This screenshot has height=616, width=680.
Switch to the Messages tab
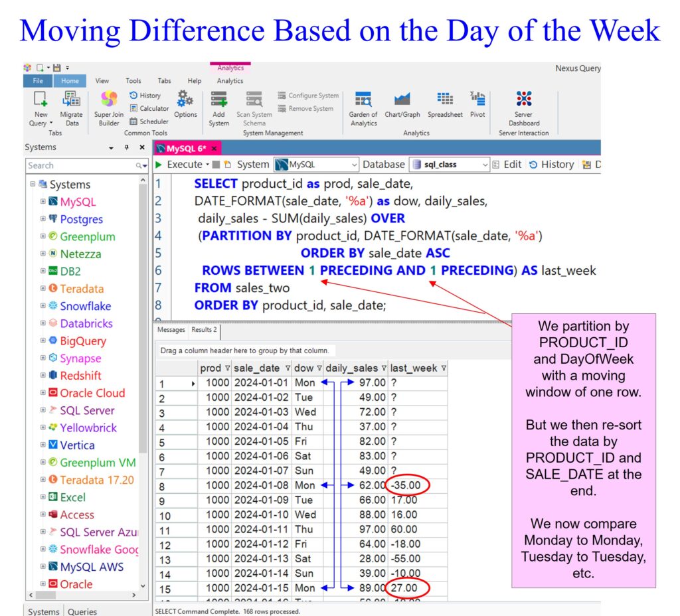click(x=171, y=329)
